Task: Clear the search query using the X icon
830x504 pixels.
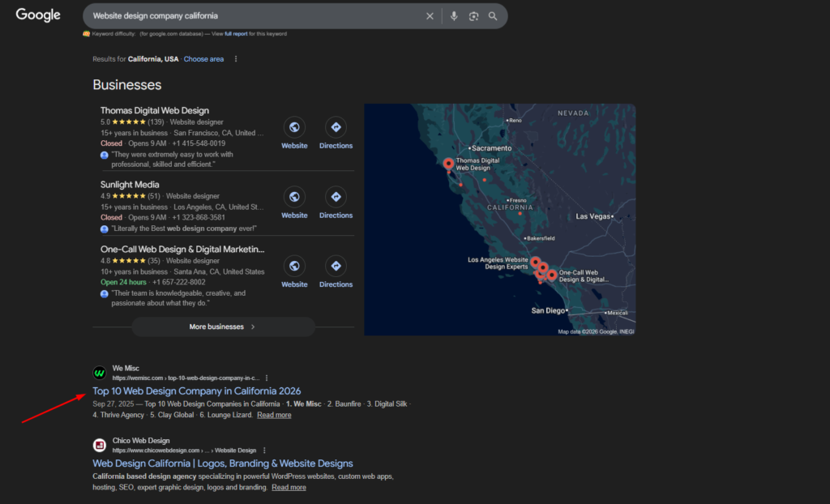Action: coord(430,15)
